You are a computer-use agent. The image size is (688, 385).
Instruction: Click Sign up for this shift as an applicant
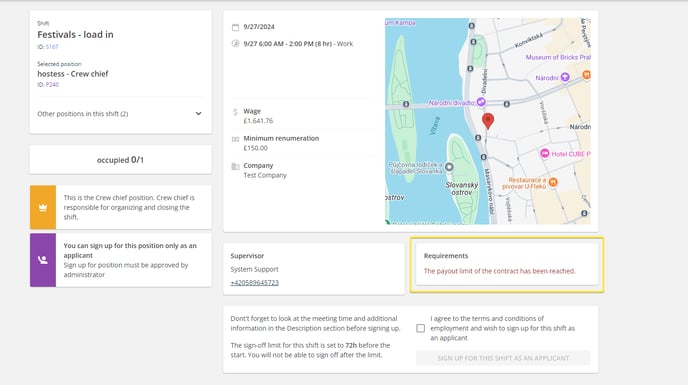pyautogui.click(x=503, y=358)
